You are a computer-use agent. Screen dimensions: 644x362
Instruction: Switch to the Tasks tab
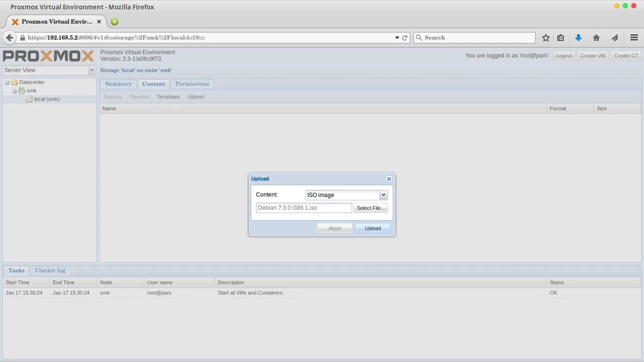(16, 271)
